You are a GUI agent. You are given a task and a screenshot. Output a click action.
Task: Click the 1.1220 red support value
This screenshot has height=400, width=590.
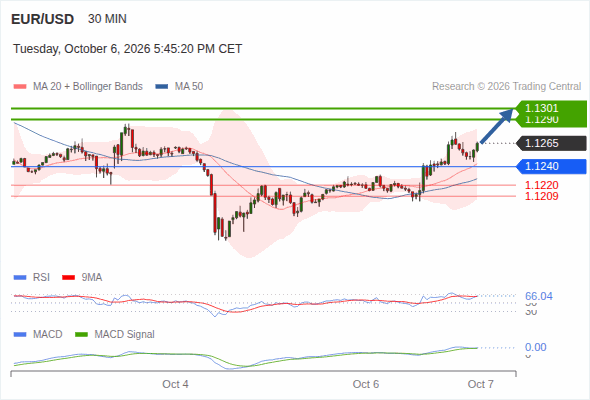point(541,185)
